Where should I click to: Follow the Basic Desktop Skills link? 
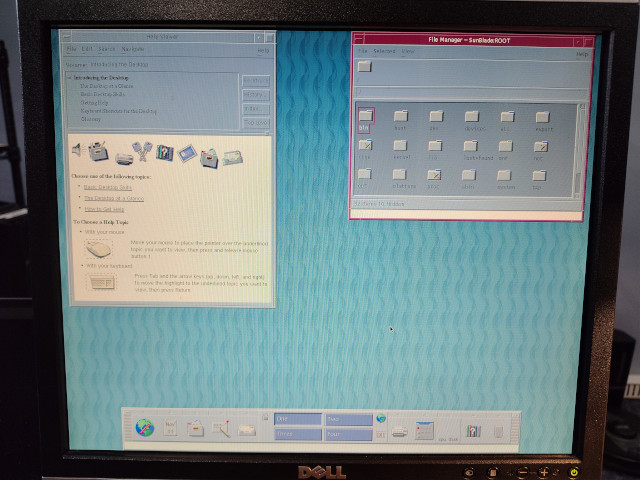[x=105, y=187]
